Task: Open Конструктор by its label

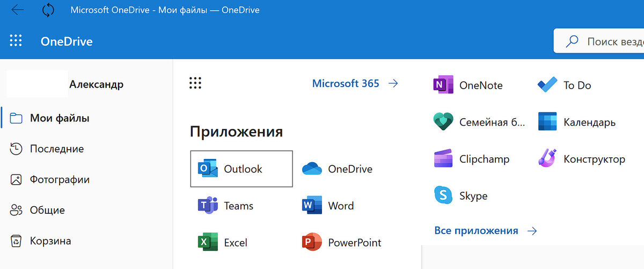Action: [x=595, y=159]
